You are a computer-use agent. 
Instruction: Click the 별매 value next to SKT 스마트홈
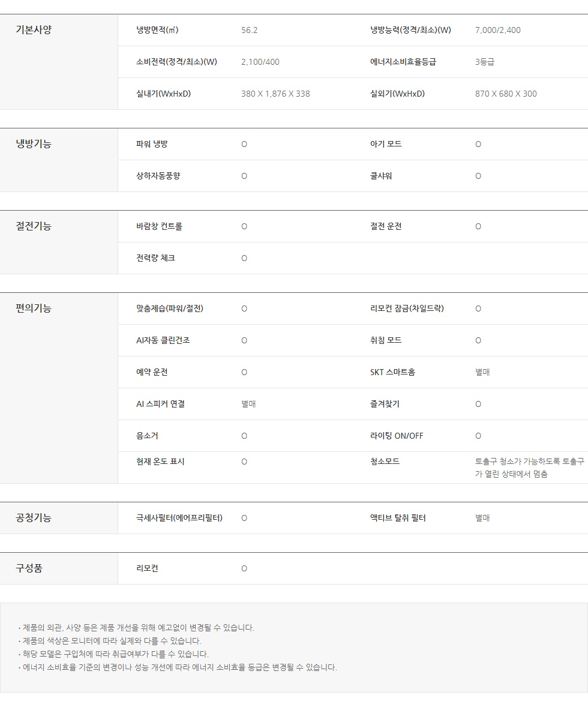[482, 372]
